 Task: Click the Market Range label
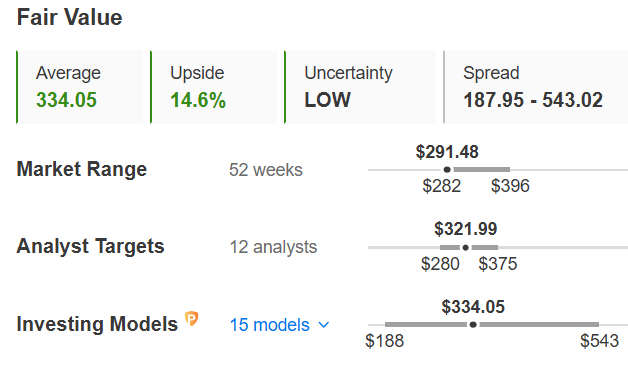tap(82, 169)
